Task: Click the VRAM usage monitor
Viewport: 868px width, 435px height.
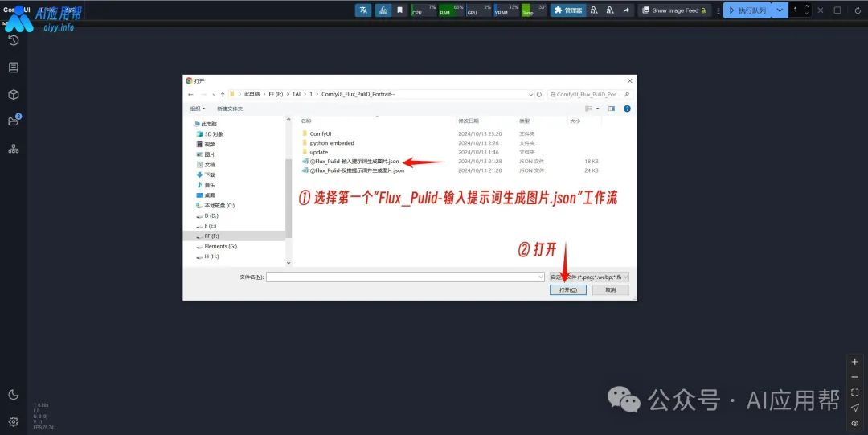Action: (x=506, y=10)
